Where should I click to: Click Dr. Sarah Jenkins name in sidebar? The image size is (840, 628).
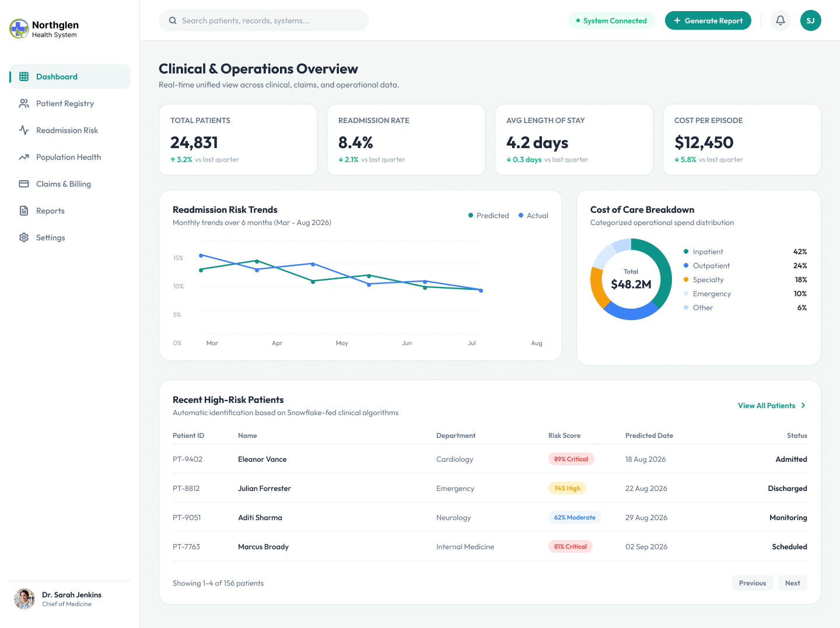point(72,595)
